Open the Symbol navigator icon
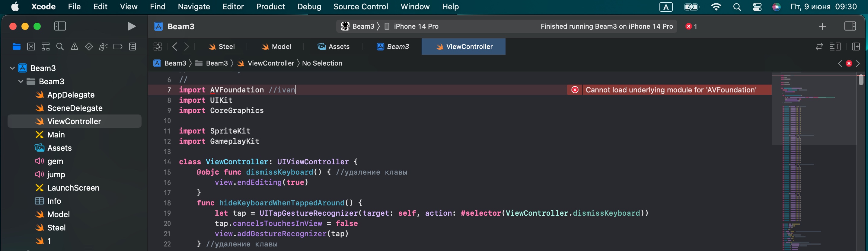This screenshot has width=868, height=251. (46, 47)
